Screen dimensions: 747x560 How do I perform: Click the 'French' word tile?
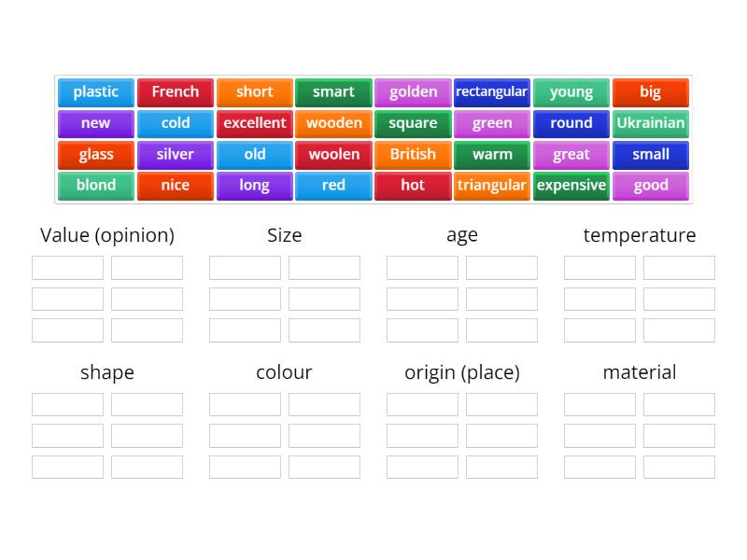coord(175,92)
